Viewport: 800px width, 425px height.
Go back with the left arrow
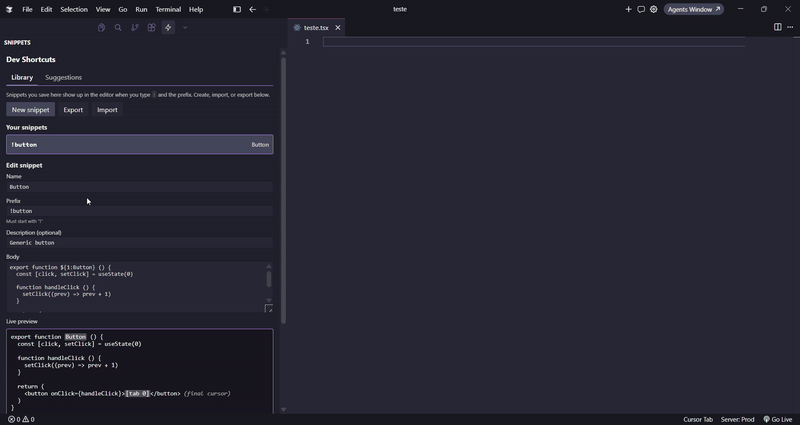pyautogui.click(x=253, y=9)
